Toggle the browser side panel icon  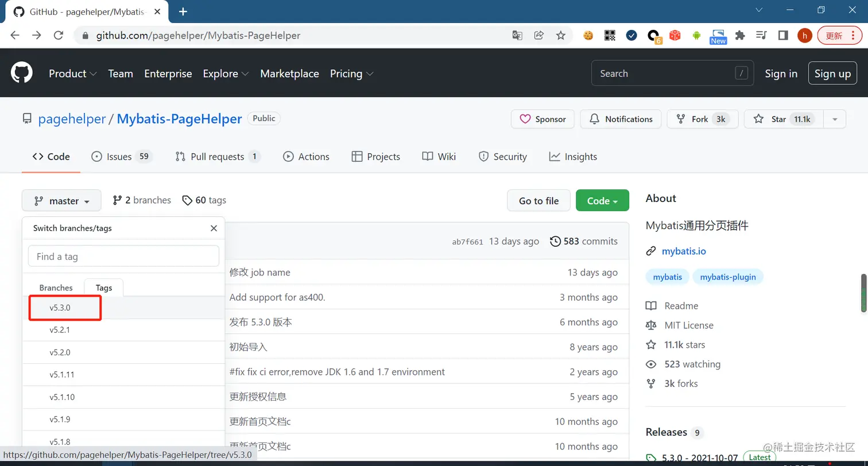[782, 36]
